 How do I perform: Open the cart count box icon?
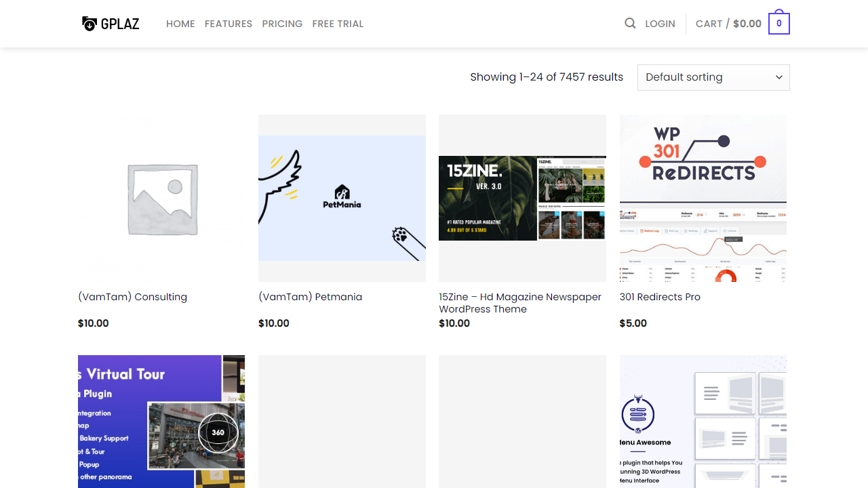(778, 23)
